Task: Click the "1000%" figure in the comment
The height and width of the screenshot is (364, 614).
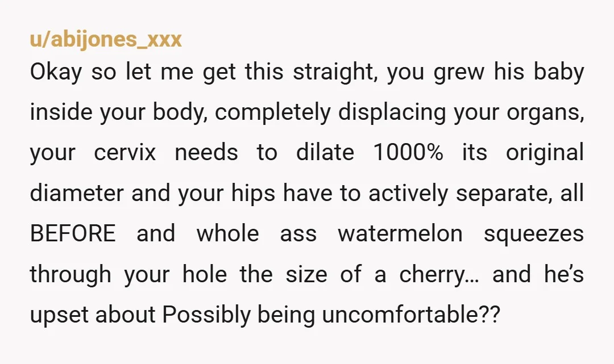Action: pyautogui.click(x=408, y=152)
